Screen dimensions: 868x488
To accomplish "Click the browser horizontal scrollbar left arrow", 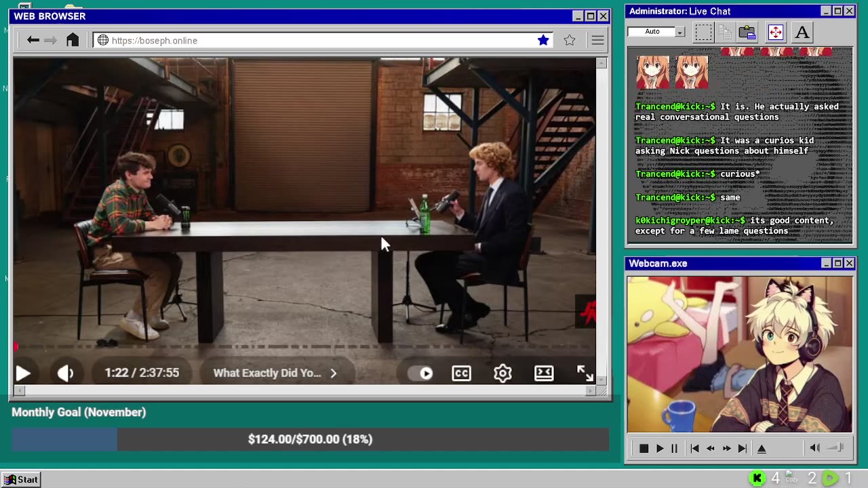I will 19,390.
